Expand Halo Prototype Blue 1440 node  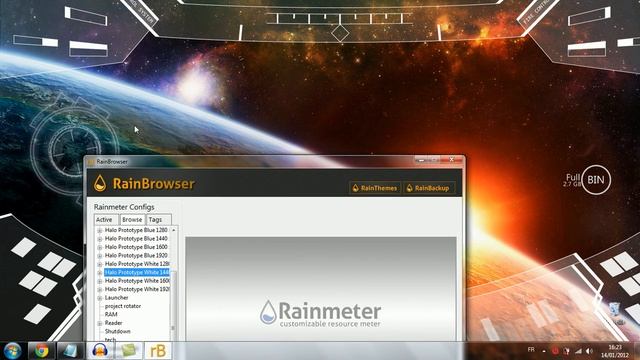pyautogui.click(x=100, y=239)
